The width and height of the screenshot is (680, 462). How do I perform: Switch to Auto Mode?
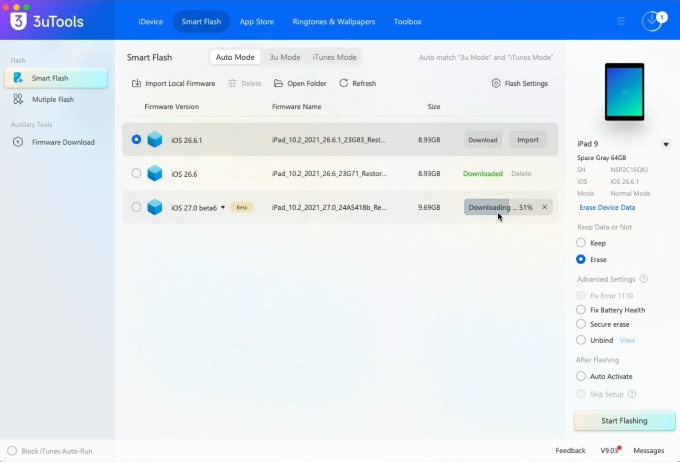click(x=235, y=57)
